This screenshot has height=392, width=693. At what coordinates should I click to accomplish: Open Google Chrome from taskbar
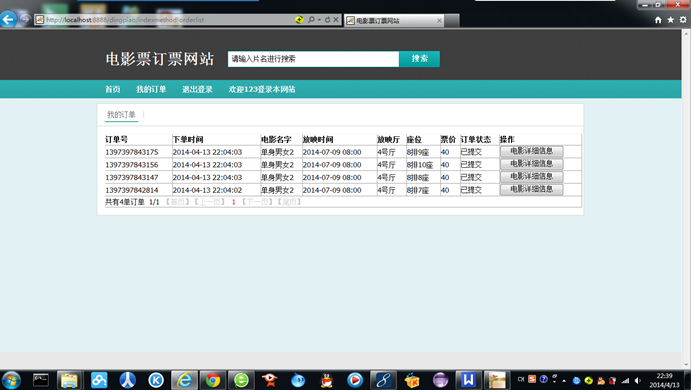(x=213, y=380)
